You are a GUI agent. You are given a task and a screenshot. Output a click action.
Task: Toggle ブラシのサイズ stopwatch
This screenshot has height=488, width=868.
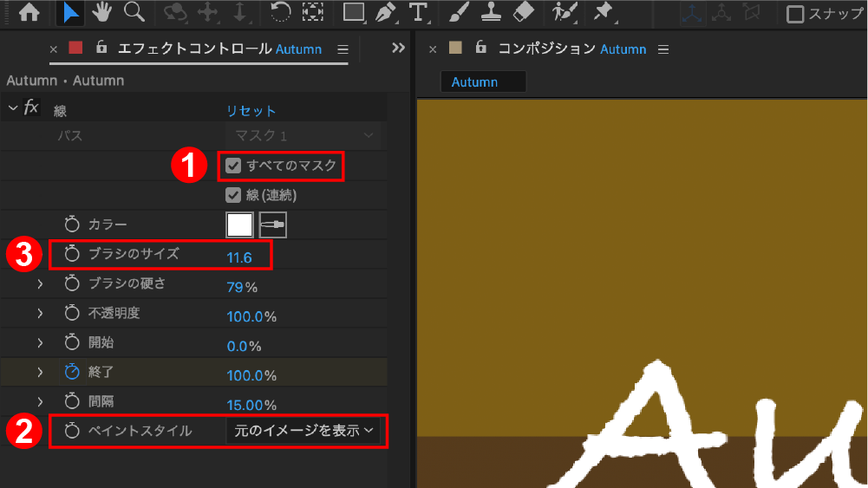[x=72, y=253]
